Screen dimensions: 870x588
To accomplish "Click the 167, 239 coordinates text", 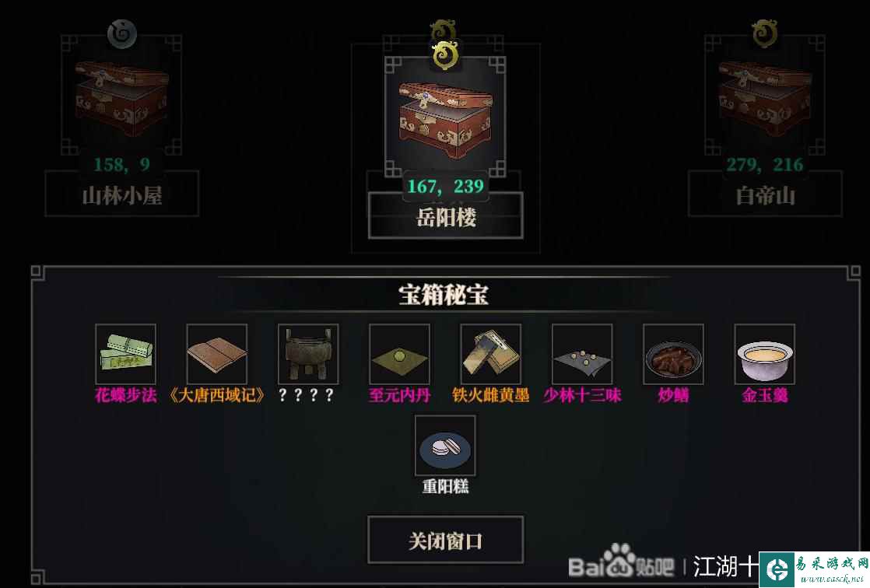I will click(446, 187).
